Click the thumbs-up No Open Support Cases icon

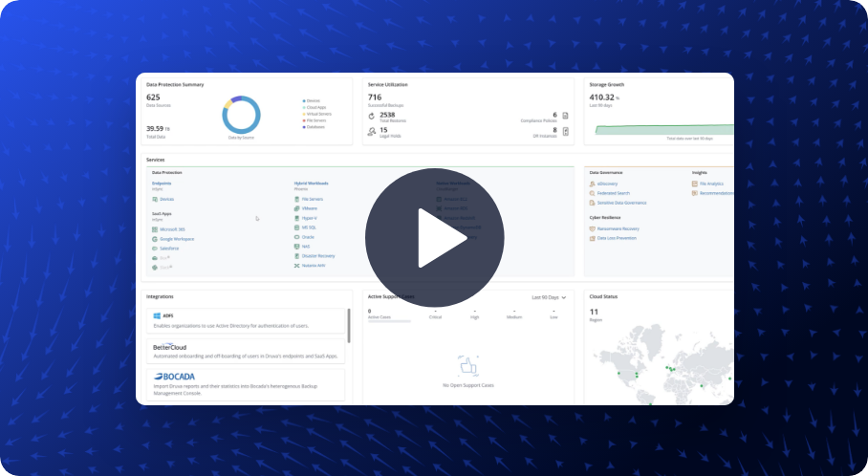pyautogui.click(x=468, y=365)
